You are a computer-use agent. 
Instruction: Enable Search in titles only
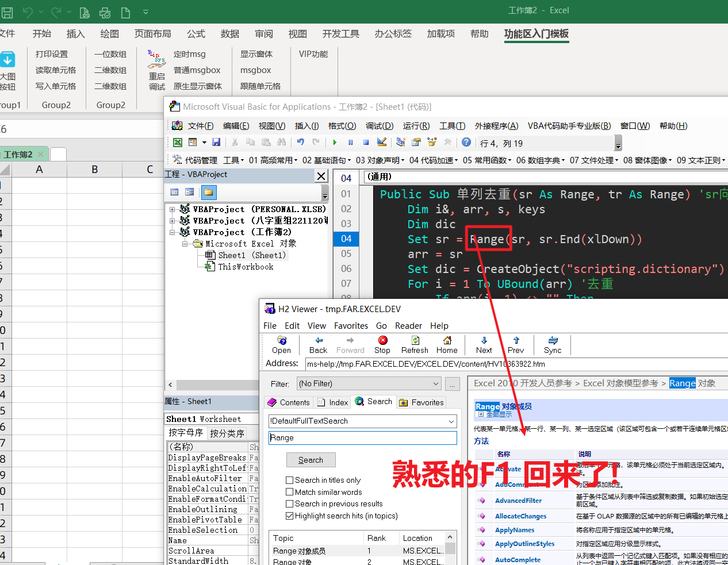coord(289,480)
